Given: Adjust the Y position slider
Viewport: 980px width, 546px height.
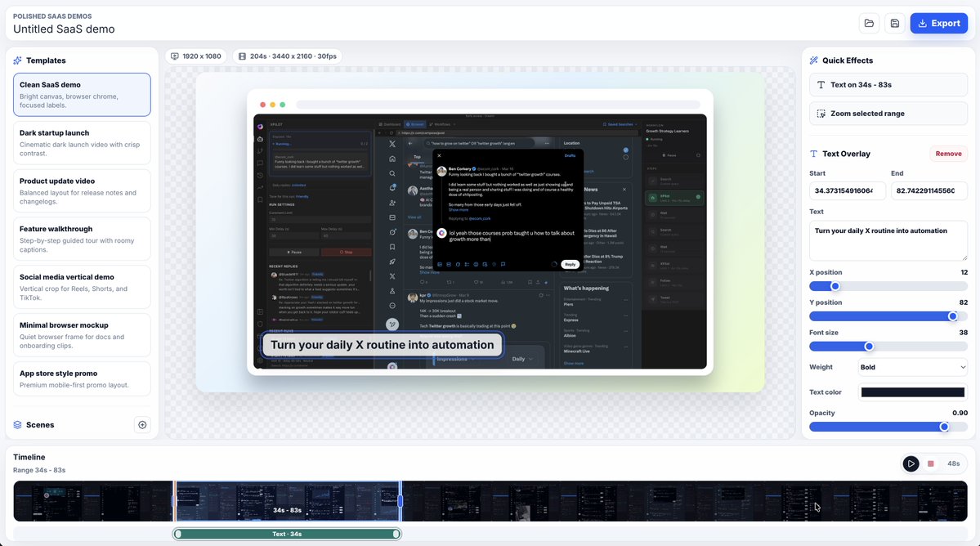Looking at the screenshot, I should [x=888, y=316].
